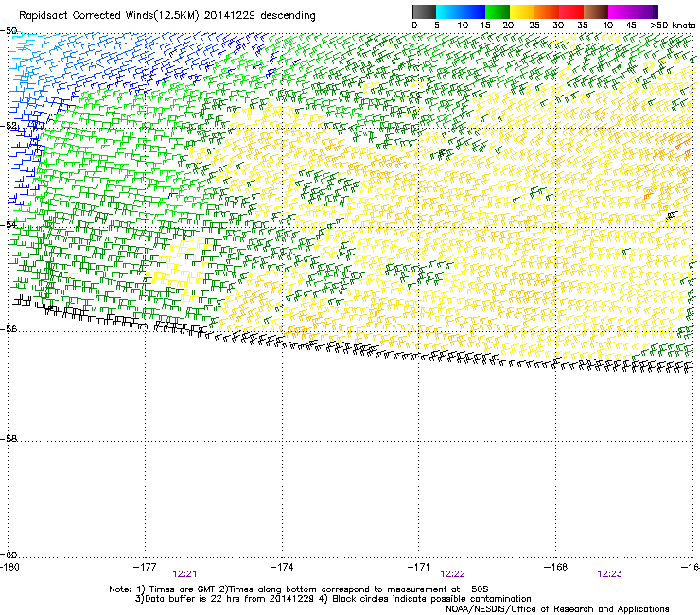The width and height of the screenshot is (700, 615).
Task: Click the 'Black circles indicate possible contamination' note
Action: (431, 599)
